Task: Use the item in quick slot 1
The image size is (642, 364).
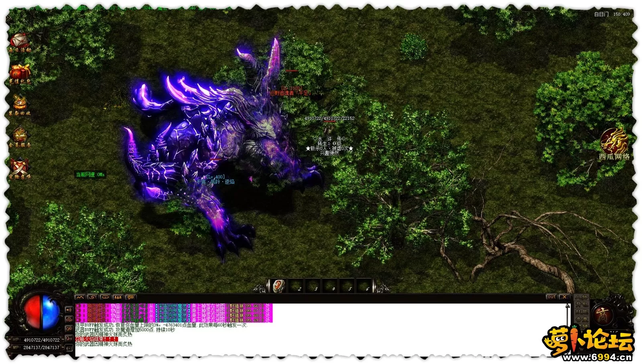Action: (x=278, y=286)
